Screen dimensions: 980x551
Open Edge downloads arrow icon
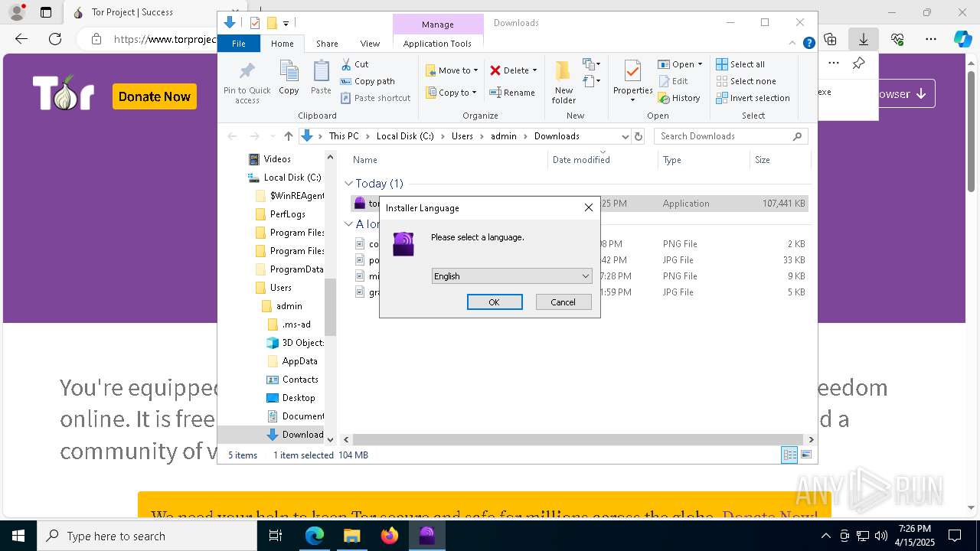(x=863, y=39)
